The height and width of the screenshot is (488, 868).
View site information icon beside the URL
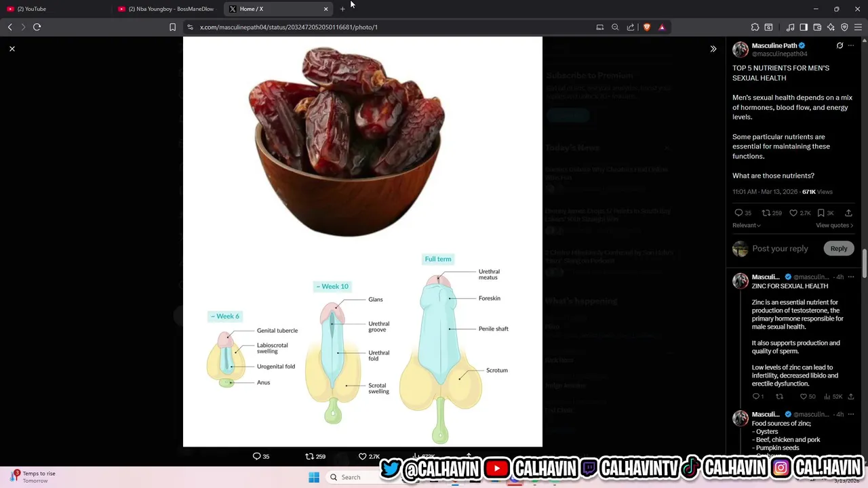(x=190, y=27)
